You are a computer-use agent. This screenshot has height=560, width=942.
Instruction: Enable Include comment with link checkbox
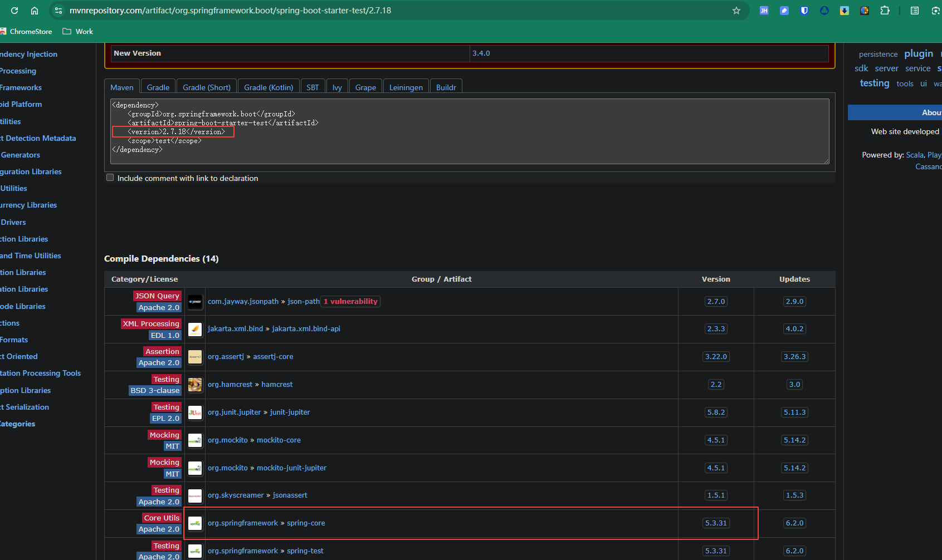click(110, 178)
